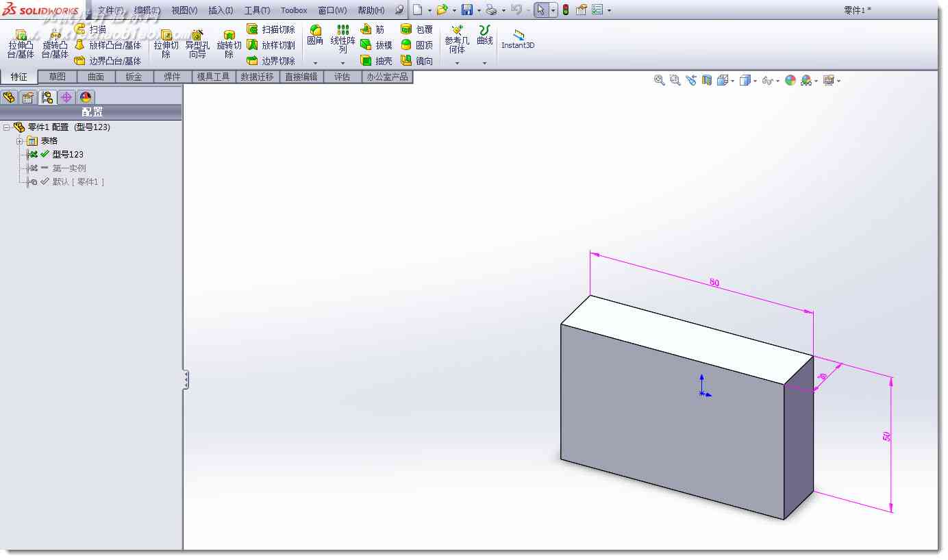948x560 pixels.
Task: Choose 边界凸台/基体 boundary boss feature
Action: point(108,61)
